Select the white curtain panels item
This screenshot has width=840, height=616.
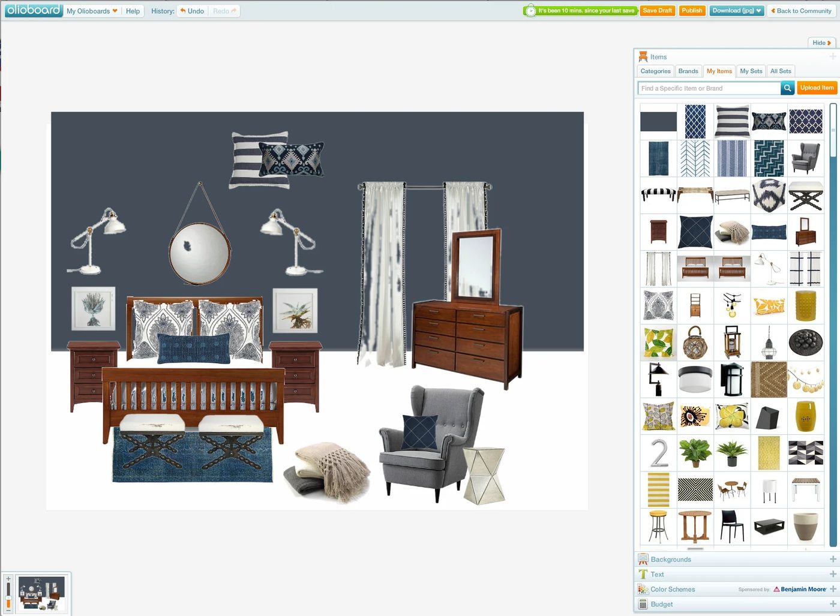[659, 269]
